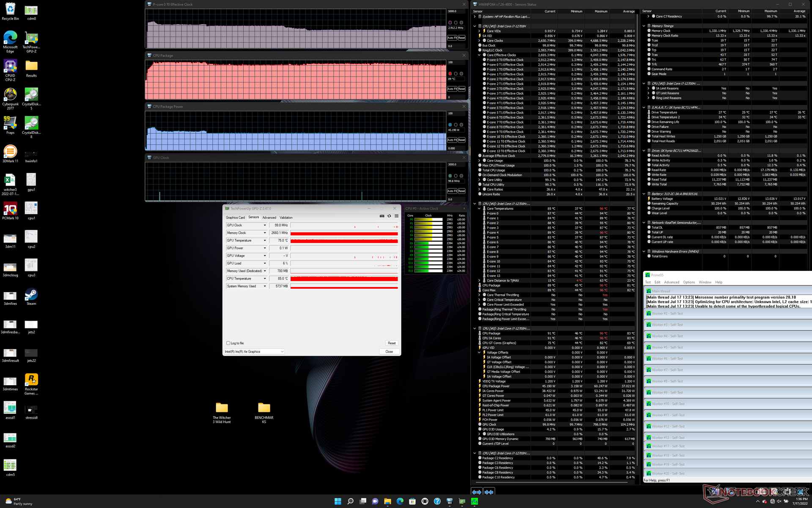812x508 pixels.
Task: Click red color swatch in CPU Package graph
Action: (450, 74)
